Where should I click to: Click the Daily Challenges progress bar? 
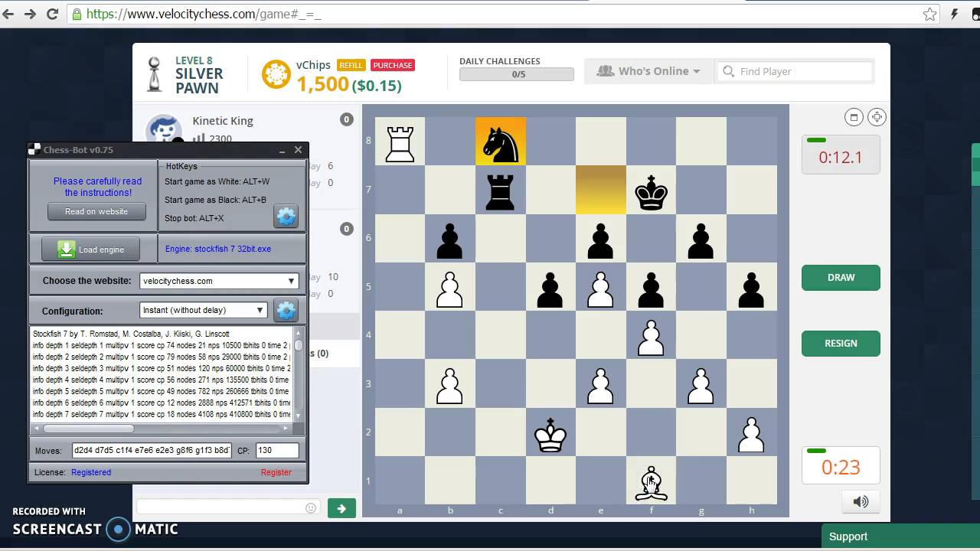[517, 74]
